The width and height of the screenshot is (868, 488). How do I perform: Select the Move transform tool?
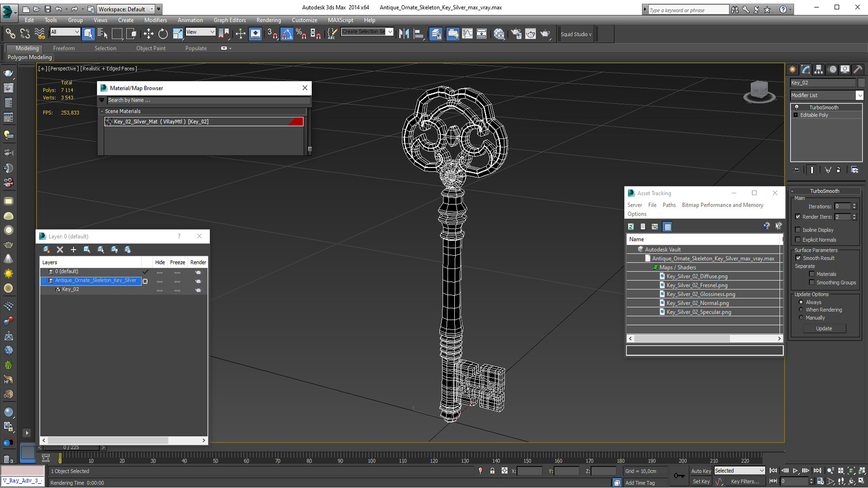click(x=148, y=34)
